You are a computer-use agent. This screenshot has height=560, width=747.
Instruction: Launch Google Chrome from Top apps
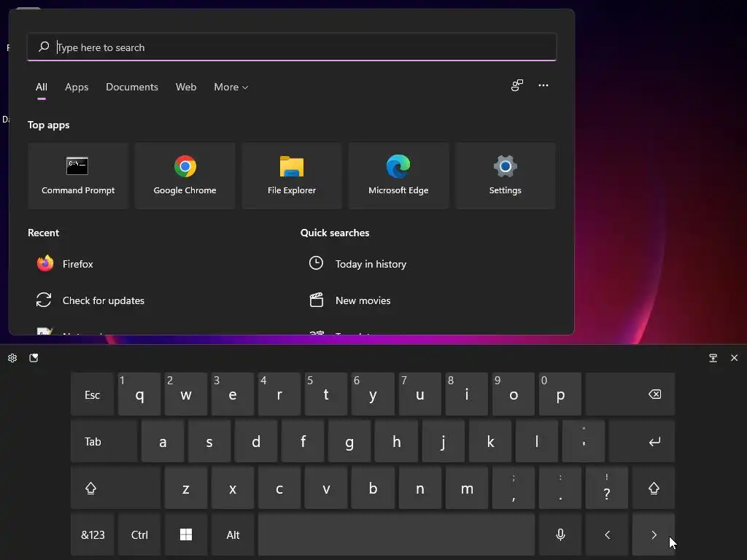185,176
